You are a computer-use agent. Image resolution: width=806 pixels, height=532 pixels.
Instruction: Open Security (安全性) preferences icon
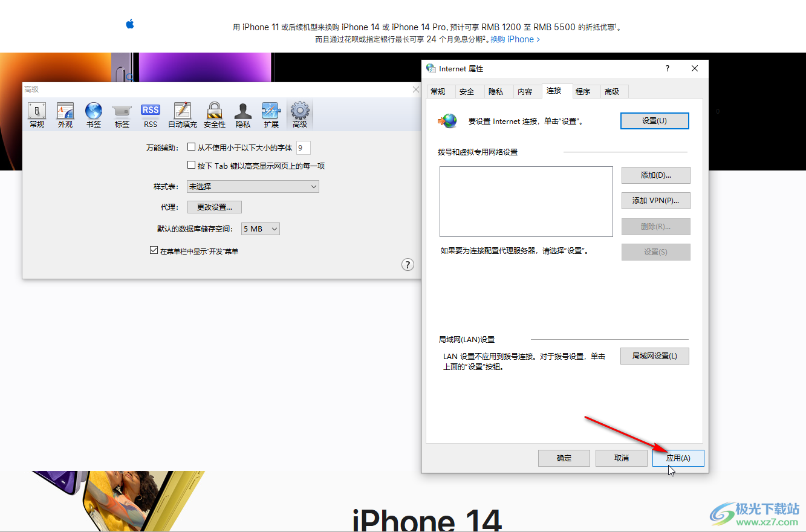point(215,115)
